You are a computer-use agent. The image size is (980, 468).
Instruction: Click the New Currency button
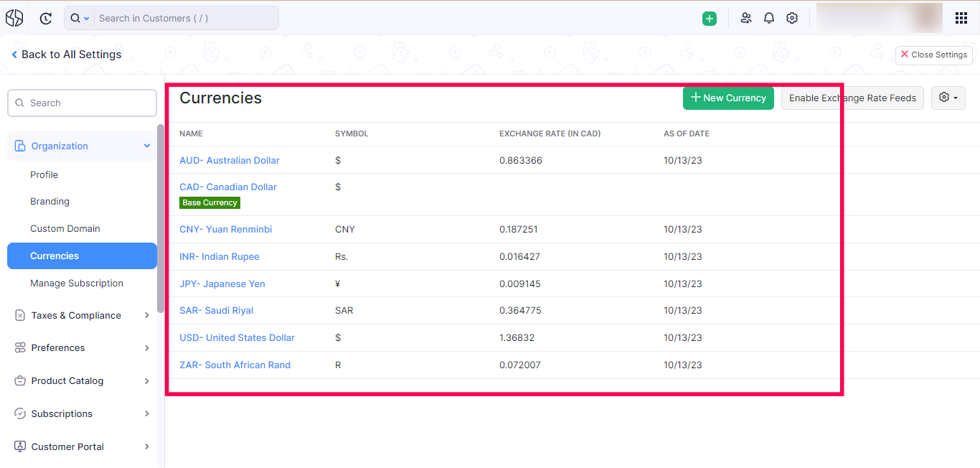pyautogui.click(x=728, y=98)
